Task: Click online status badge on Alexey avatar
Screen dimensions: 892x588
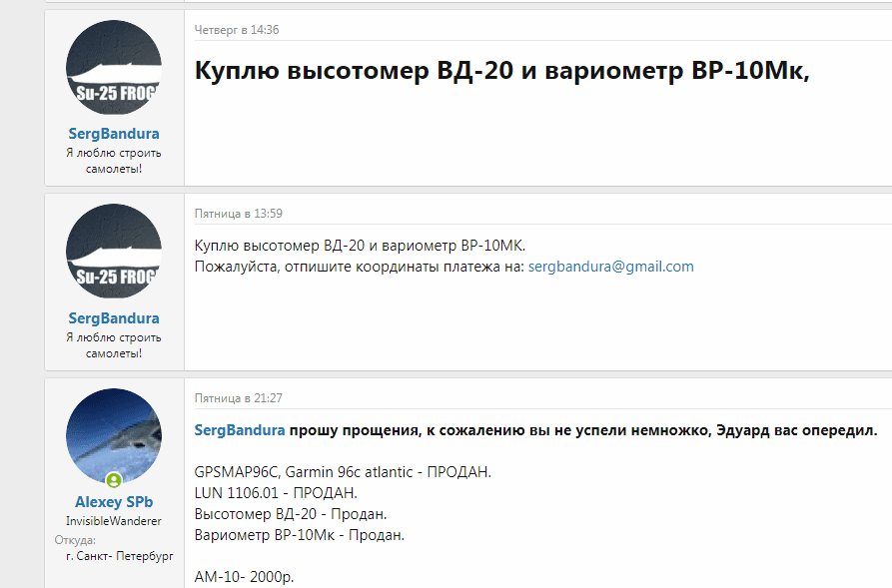Action: pos(114,480)
